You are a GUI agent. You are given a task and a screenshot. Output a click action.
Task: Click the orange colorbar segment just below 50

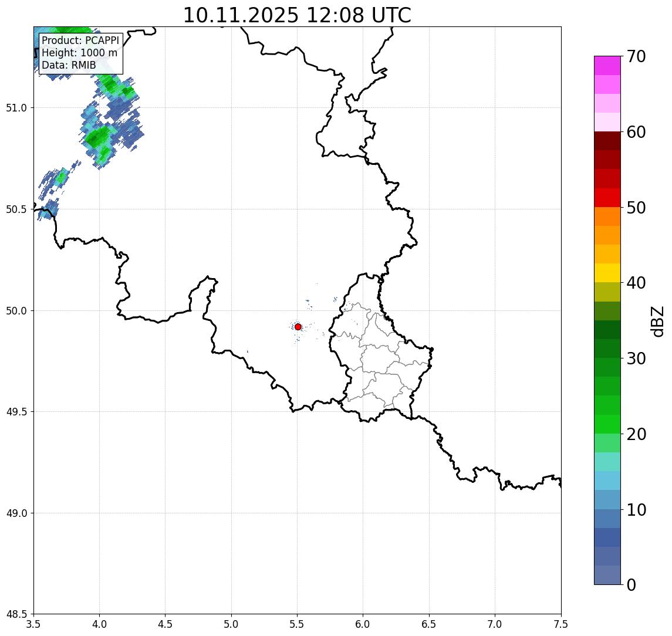click(607, 217)
